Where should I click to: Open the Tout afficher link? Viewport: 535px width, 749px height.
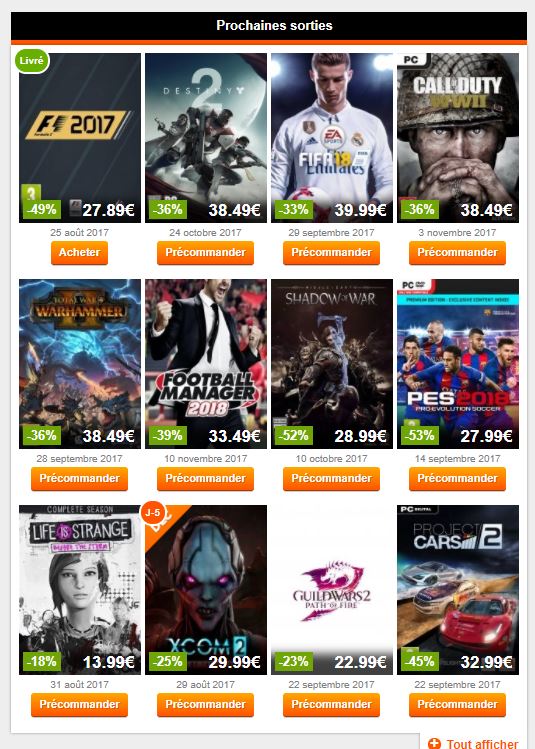tap(482, 743)
